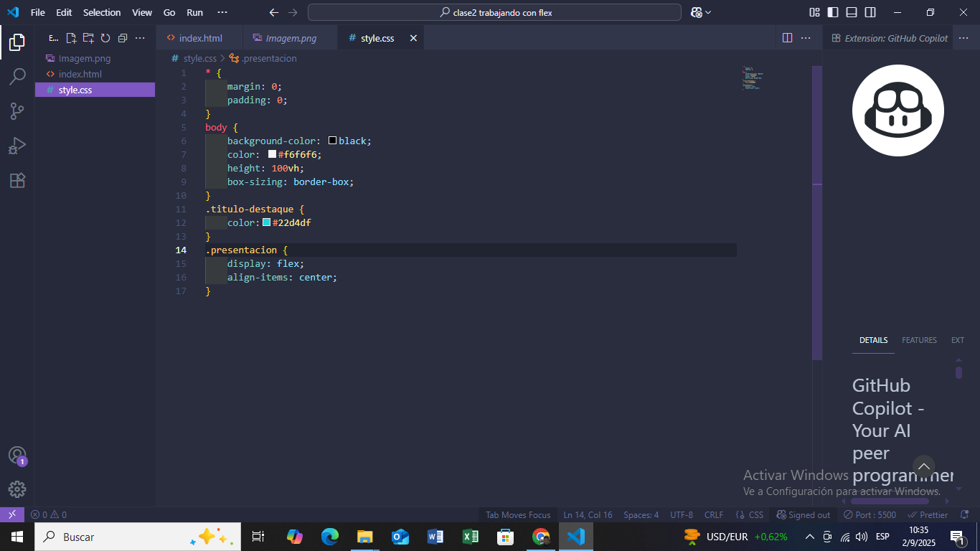980x551 pixels.
Task: Open the Customize Layout control
Action: click(814, 12)
